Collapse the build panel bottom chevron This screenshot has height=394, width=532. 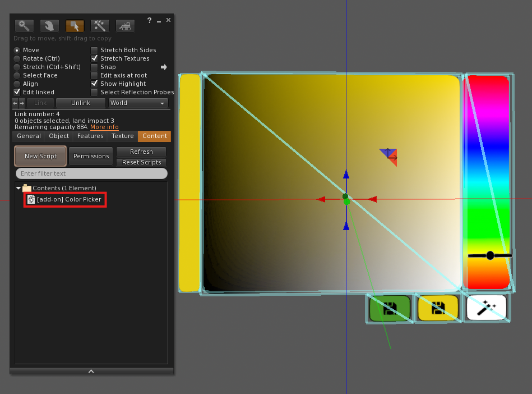tap(91, 371)
